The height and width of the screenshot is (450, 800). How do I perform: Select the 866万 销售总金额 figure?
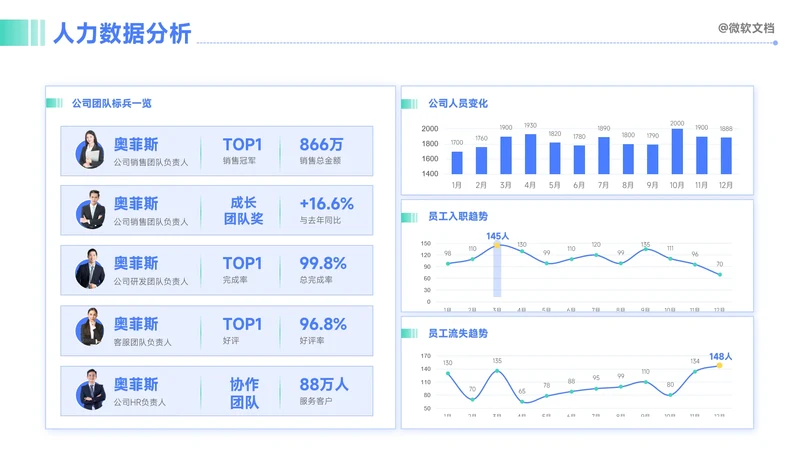(321, 145)
